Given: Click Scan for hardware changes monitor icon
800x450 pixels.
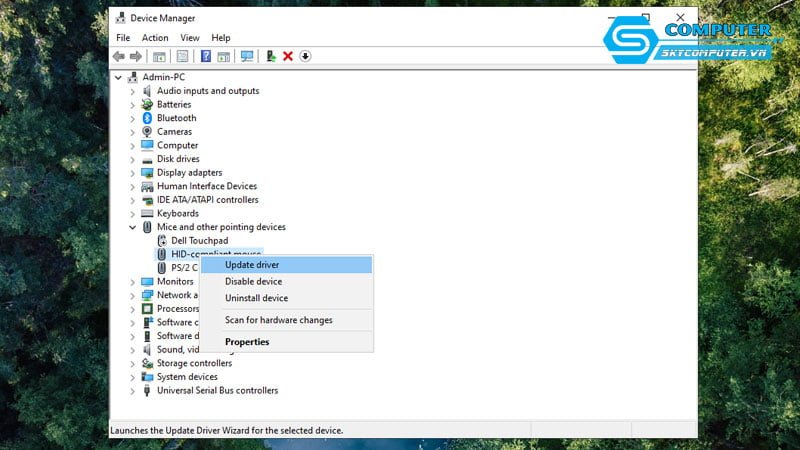Looking at the screenshot, I should pos(247,56).
